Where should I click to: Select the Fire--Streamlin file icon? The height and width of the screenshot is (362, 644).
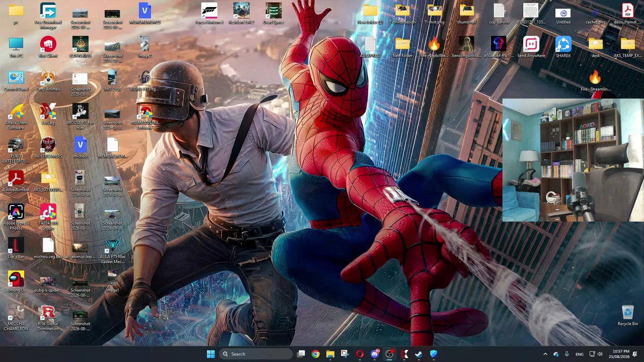click(595, 81)
